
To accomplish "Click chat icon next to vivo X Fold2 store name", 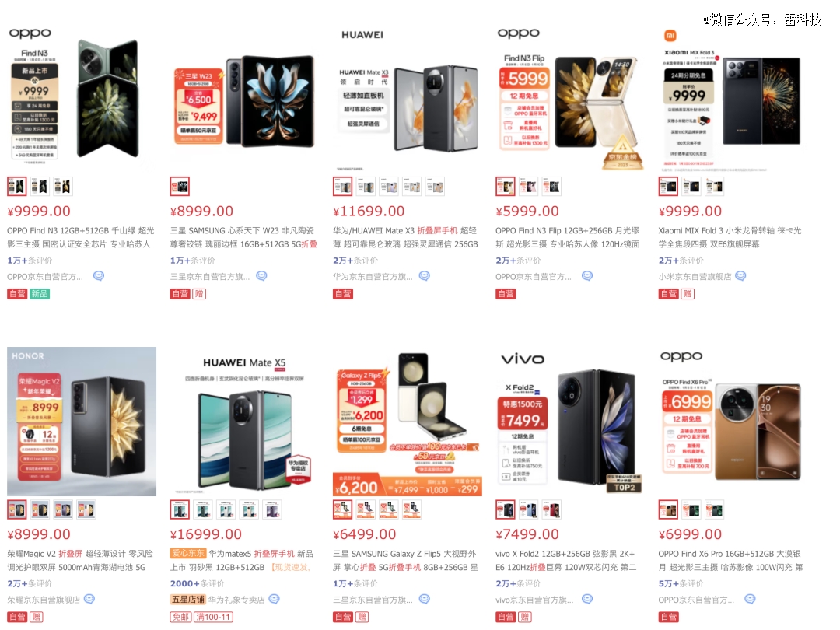I will coord(587,599).
